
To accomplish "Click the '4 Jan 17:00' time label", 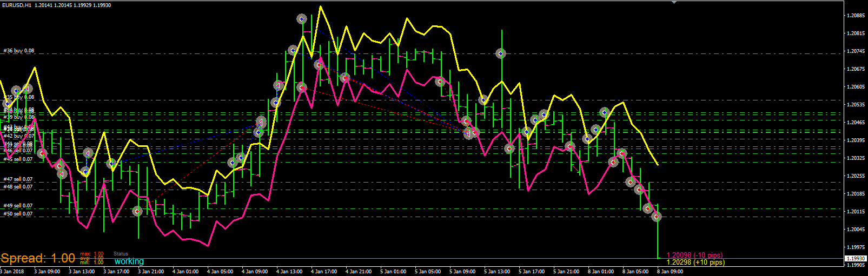I will (324, 272).
